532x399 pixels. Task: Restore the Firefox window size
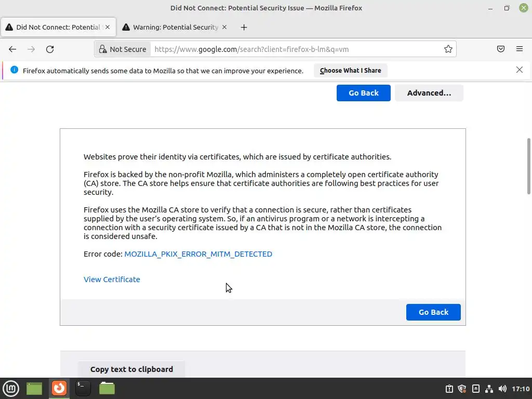coord(507,8)
